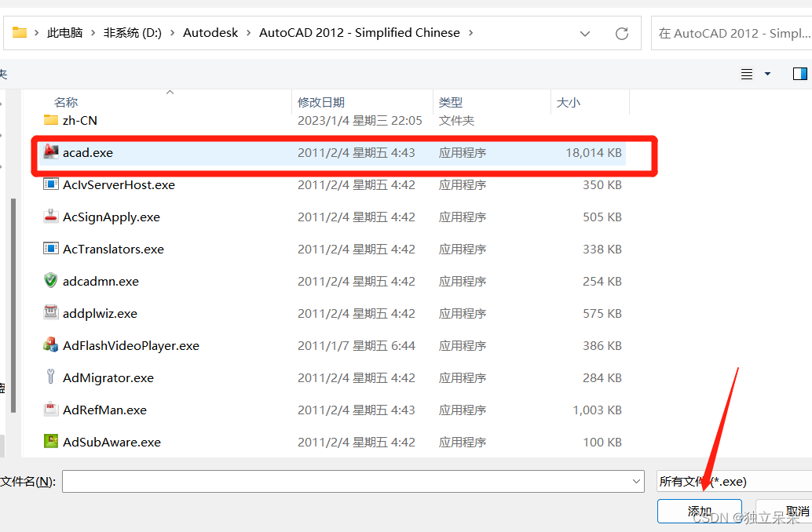Image resolution: width=812 pixels, height=532 pixels.
Task: Click the 18,014 KB size of acad.exe
Action: (x=594, y=153)
